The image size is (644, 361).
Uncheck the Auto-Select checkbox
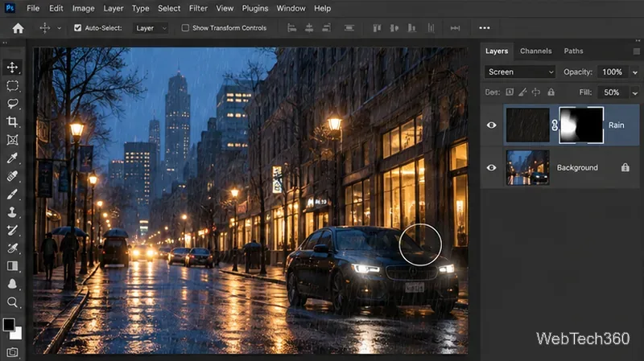(77, 28)
